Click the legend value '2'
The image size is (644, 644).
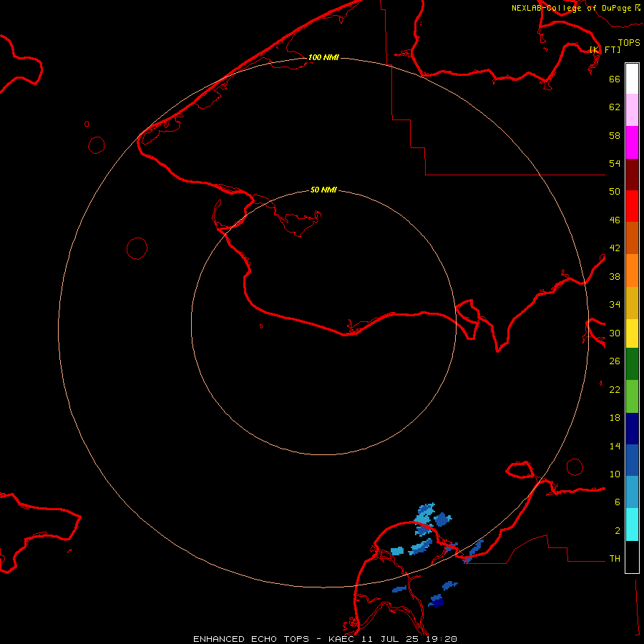tap(618, 531)
